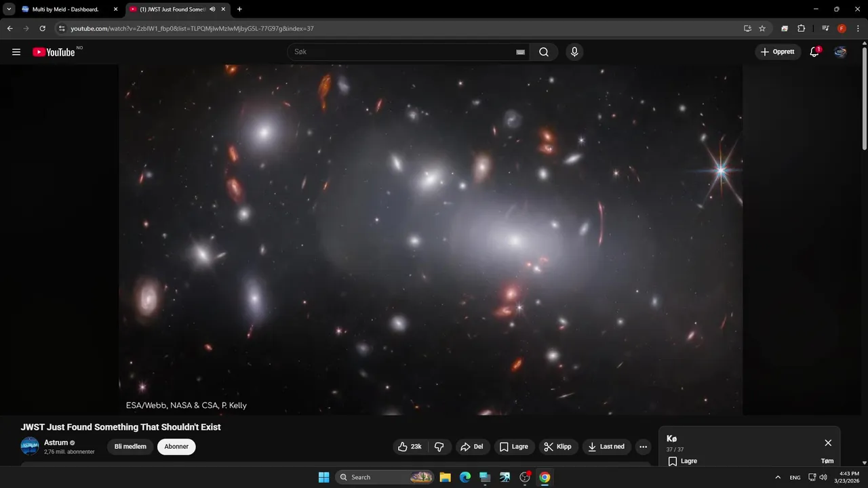Download video with Last ned
This screenshot has height=488, width=868.
tap(607, 447)
